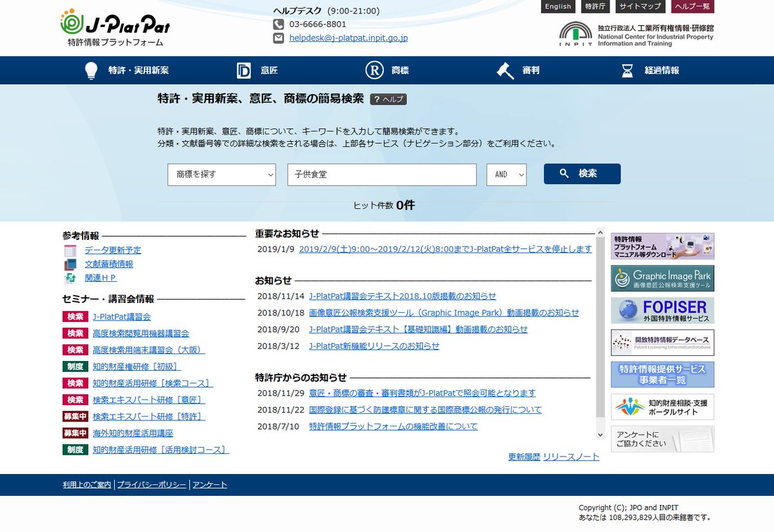Open the 審査・審判書類が照会可能 notice
Screen dimensions: 774x532
(x=422, y=393)
